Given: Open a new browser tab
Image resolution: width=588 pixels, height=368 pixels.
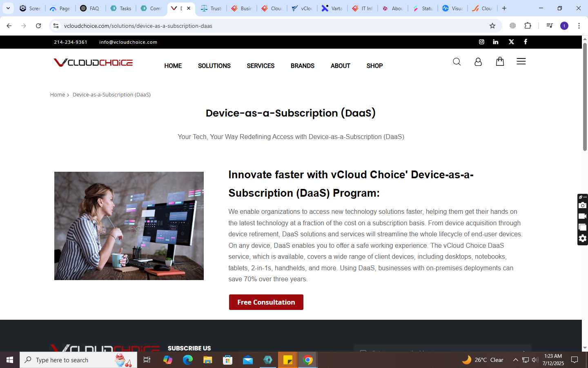Looking at the screenshot, I should pyautogui.click(x=504, y=8).
